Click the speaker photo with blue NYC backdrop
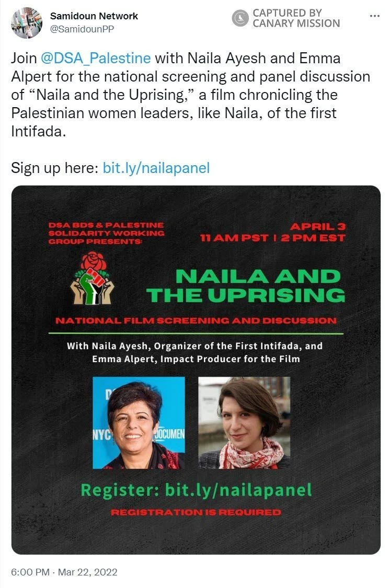The width and height of the screenshot is (390, 588). tap(139, 422)
